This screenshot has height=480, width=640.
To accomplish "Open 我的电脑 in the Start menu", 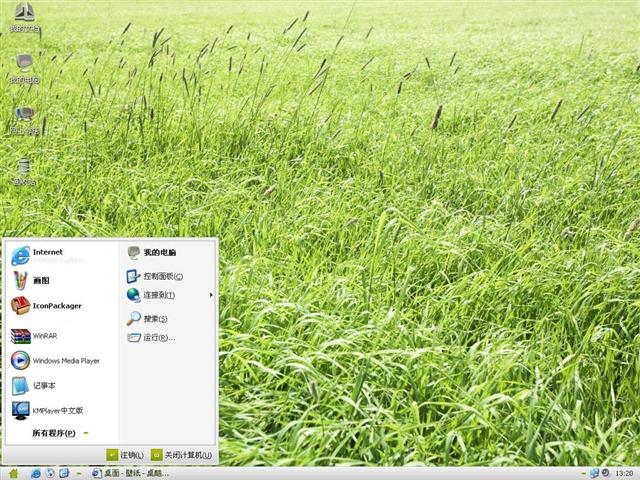I will 158,253.
